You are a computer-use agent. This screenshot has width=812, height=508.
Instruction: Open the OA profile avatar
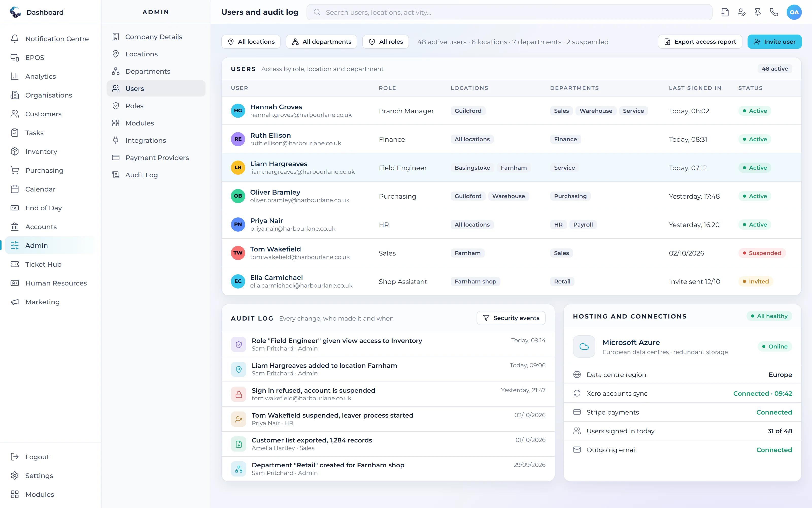tap(794, 12)
